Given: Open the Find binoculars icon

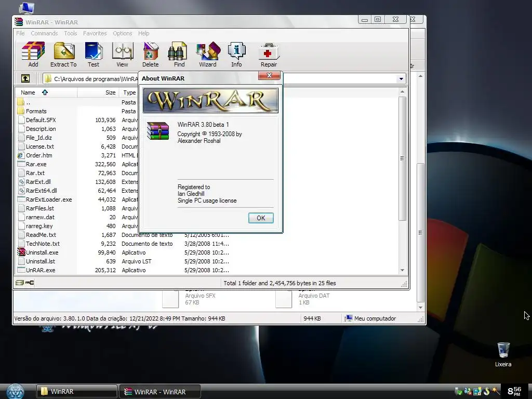Looking at the screenshot, I should pos(179,54).
